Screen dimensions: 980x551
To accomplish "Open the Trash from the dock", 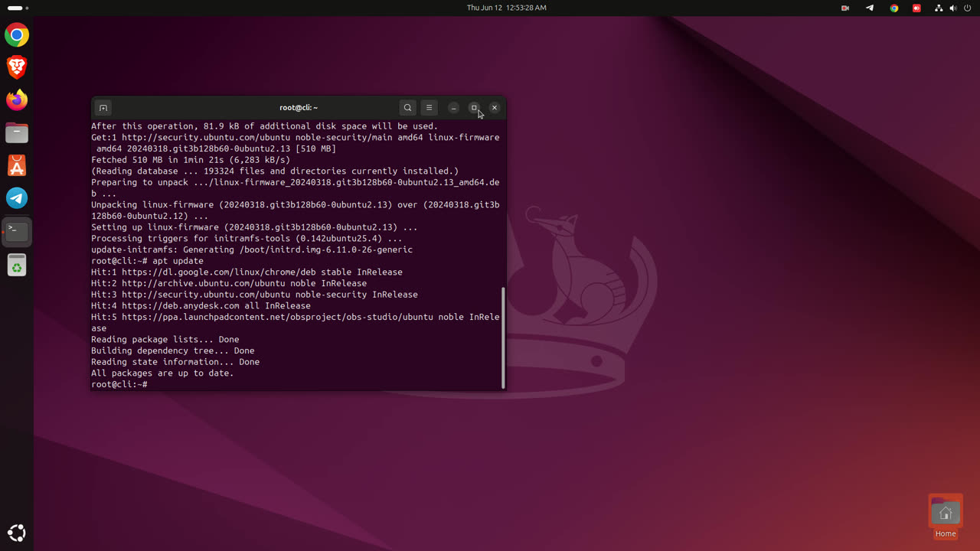I will [x=17, y=265].
